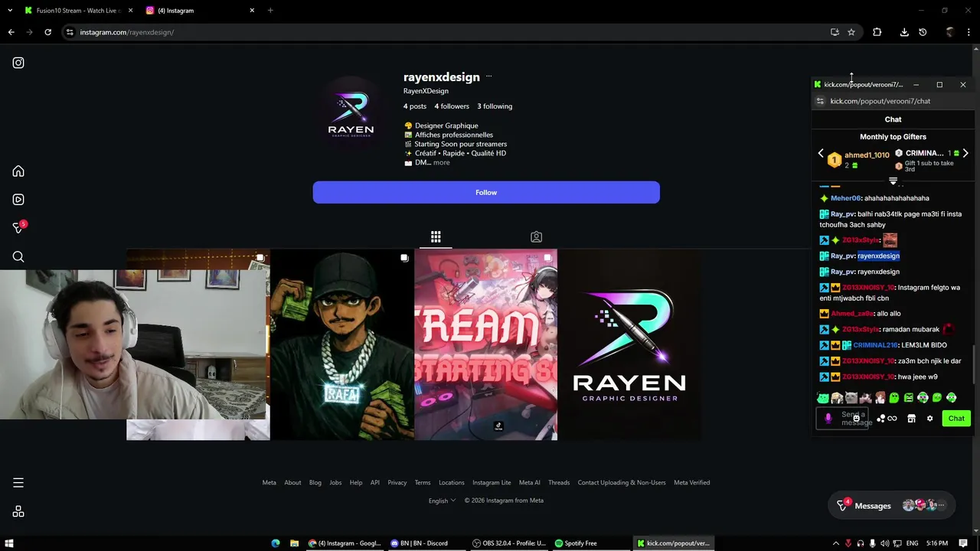Expand the bio with the more link
The image size is (980, 551).
[x=442, y=162]
